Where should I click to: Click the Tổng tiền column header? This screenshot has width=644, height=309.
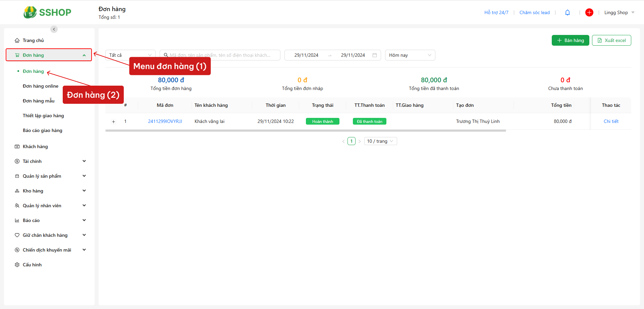point(561,105)
